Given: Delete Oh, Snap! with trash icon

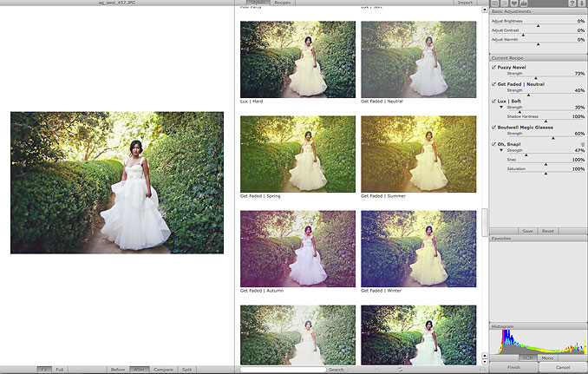Looking at the screenshot, I should coord(583,144).
